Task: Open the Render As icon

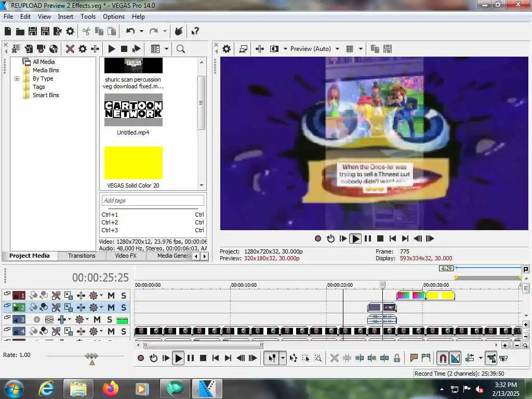Action: coord(57,32)
